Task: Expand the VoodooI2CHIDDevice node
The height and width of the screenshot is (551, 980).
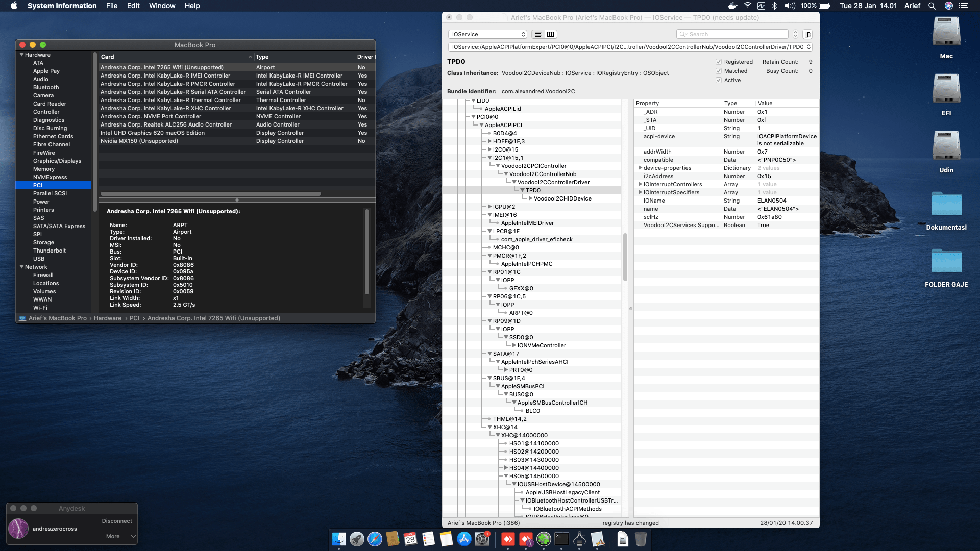Action: (530, 198)
